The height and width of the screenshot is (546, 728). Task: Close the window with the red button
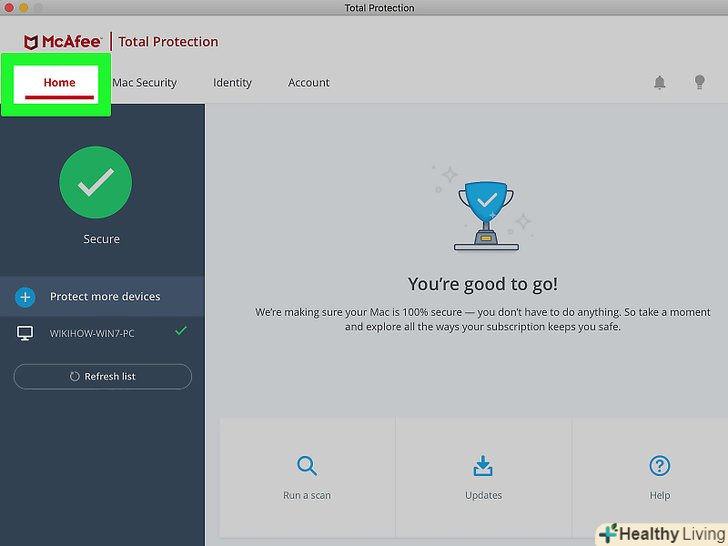pyautogui.click(x=8, y=7)
